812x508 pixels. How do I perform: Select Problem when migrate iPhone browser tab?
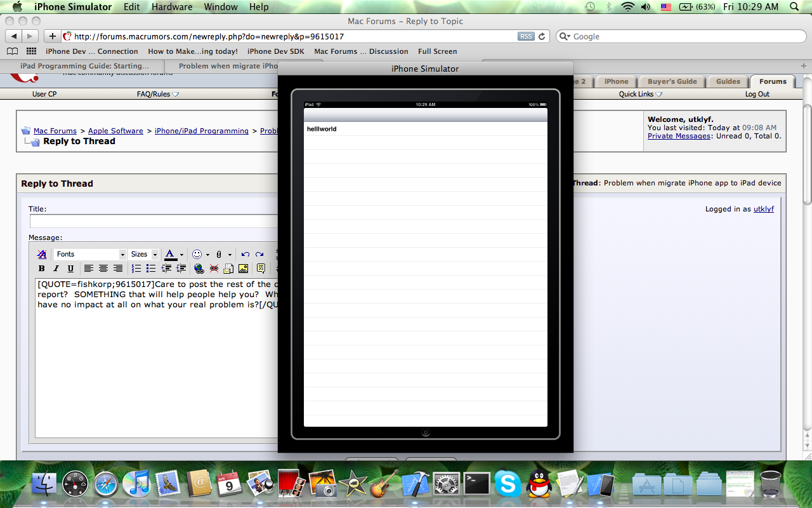point(222,66)
